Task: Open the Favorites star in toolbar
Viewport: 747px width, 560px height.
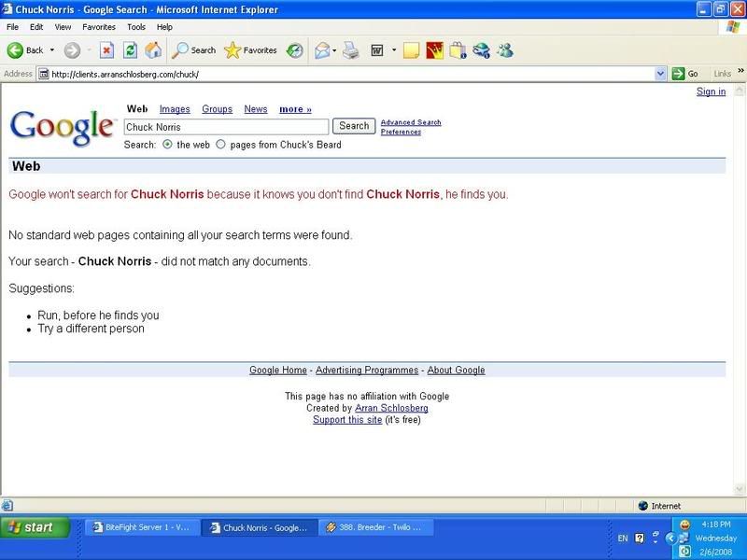Action: 233,50
